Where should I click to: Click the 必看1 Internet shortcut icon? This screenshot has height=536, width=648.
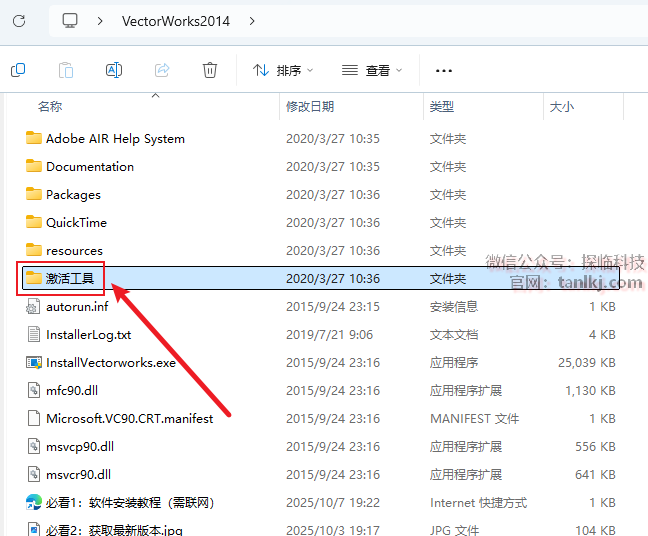(x=34, y=502)
